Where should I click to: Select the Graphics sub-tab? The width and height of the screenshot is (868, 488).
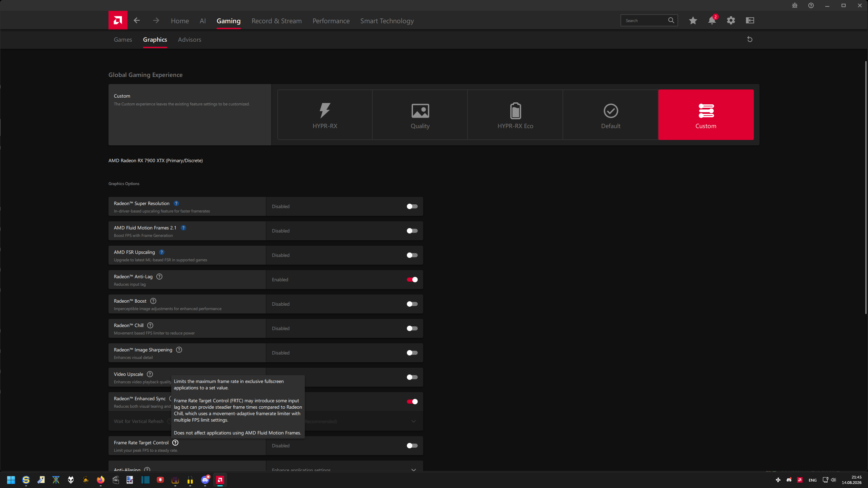(x=155, y=40)
